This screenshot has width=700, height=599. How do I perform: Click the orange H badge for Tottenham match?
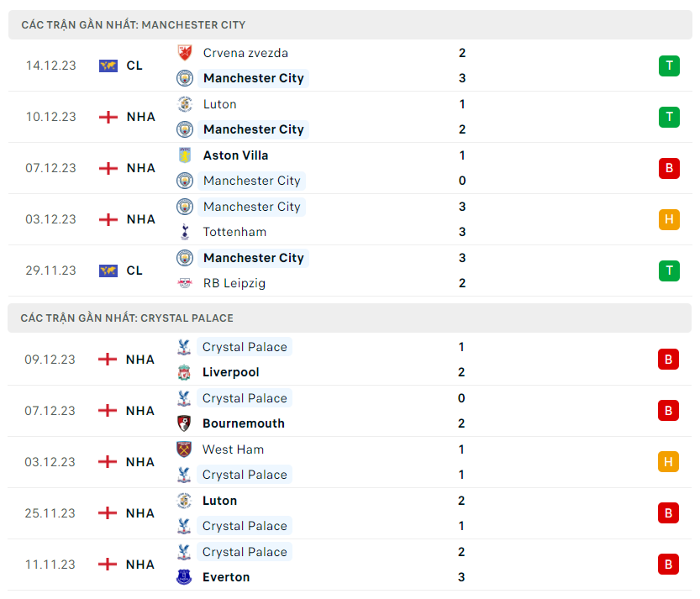(669, 219)
